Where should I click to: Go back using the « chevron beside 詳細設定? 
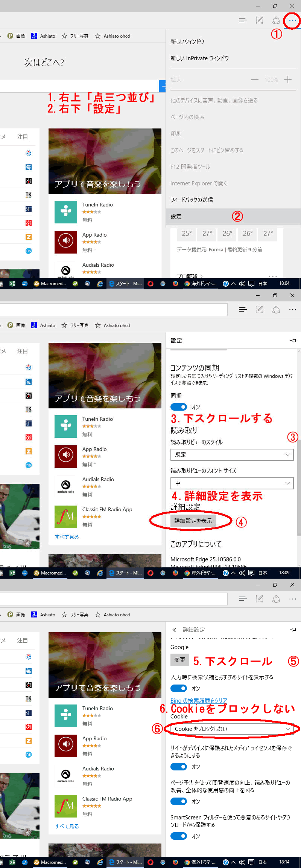[174, 630]
